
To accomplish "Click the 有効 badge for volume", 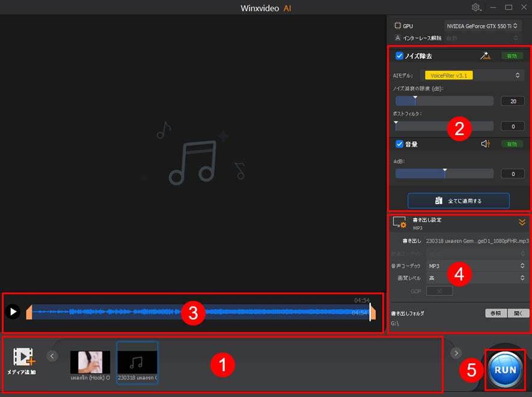I will 512,144.
